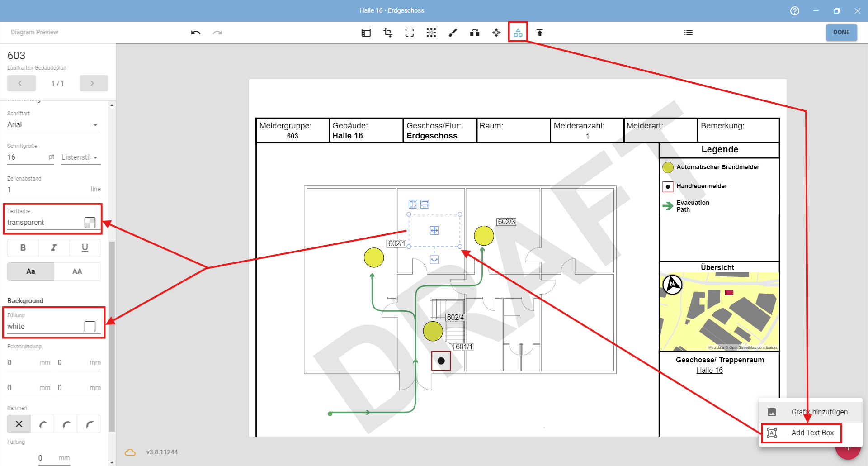Open the Schriftart Arial font dropdown
This screenshot has height=466, width=868.
click(x=54, y=125)
